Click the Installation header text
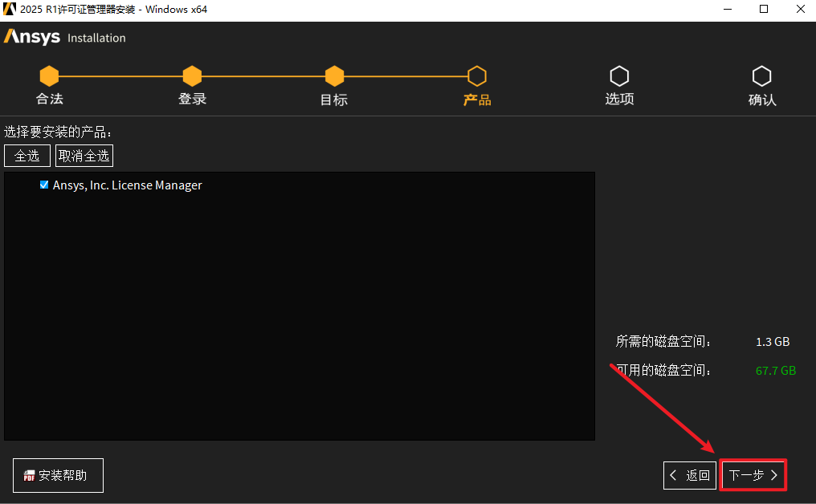Image resolution: width=816 pixels, height=504 pixels. pyautogui.click(x=97, y=38)
